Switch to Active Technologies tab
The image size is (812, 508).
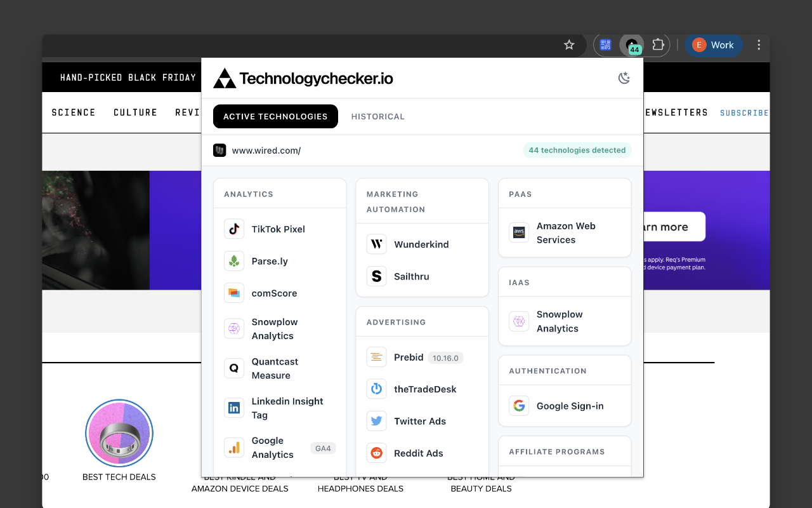pyautogui.click(x=275, y=116)
